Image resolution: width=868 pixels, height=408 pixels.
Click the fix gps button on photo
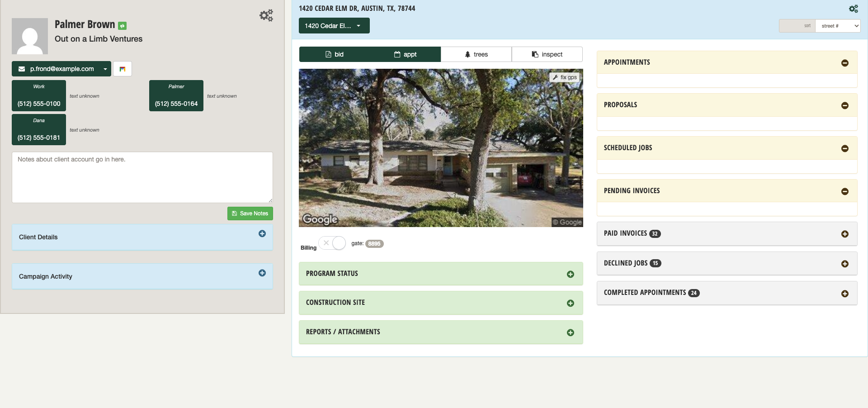pos(565,77)
